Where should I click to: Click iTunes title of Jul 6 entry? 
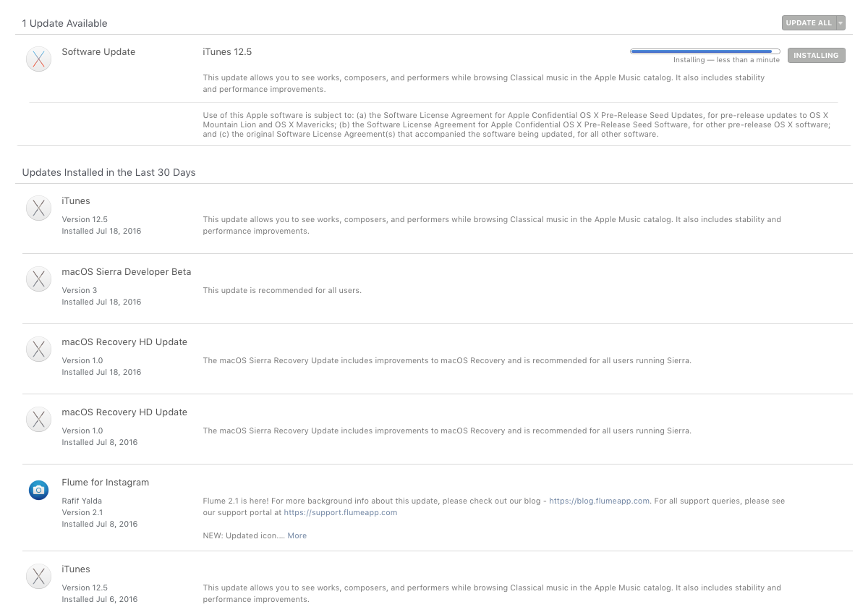(x=76, y=569)
